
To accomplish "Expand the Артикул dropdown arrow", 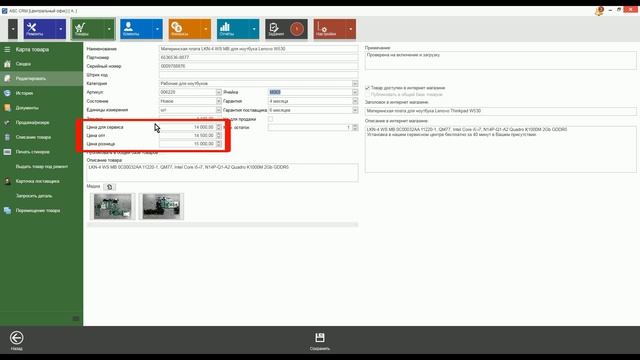I will [218, 92].
